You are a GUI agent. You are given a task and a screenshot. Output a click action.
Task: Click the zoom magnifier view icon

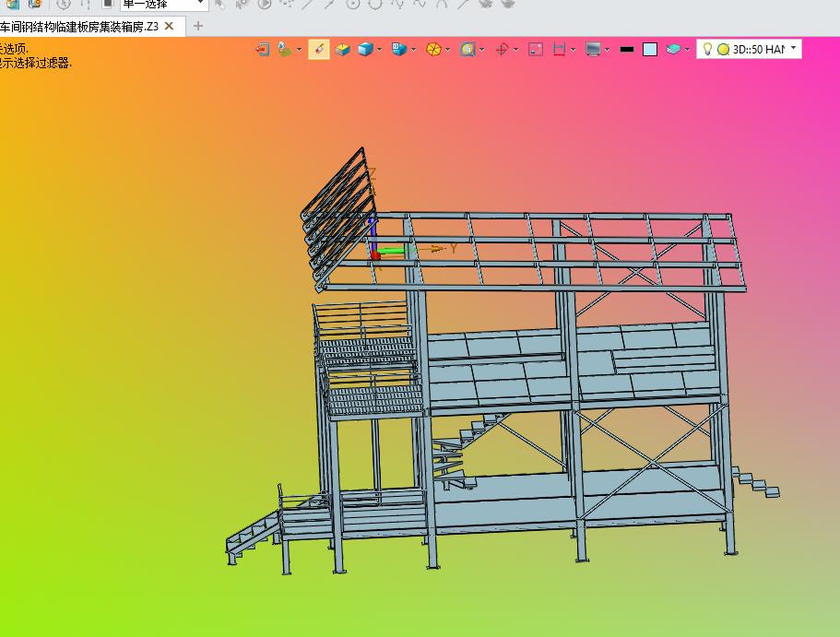tap(467, 49)
